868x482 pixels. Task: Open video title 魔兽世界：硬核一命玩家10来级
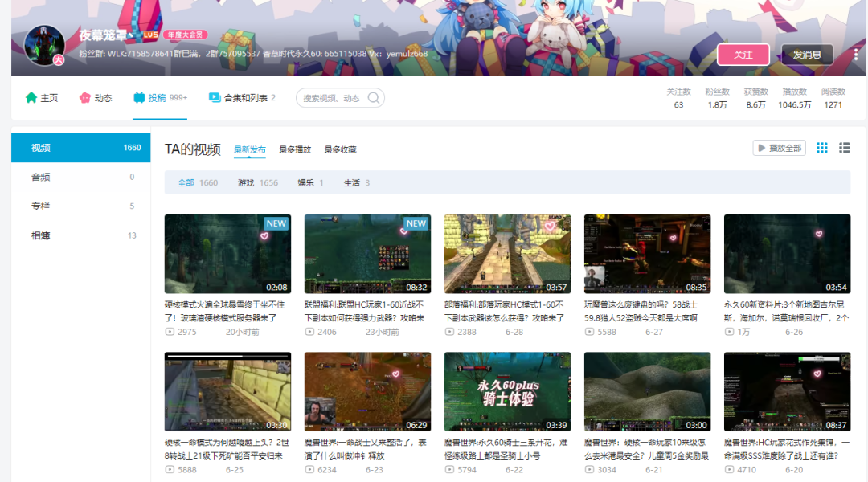click(646, 449)
